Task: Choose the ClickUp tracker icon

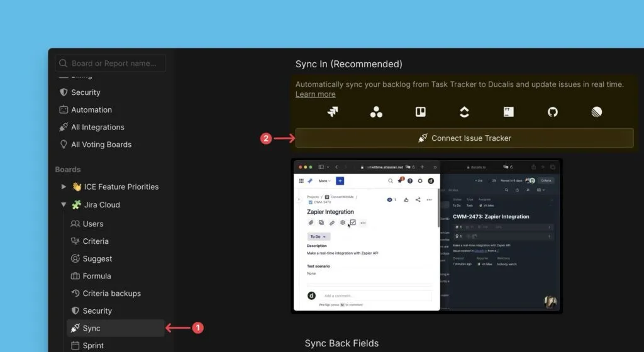Action: tap(464, 112)
